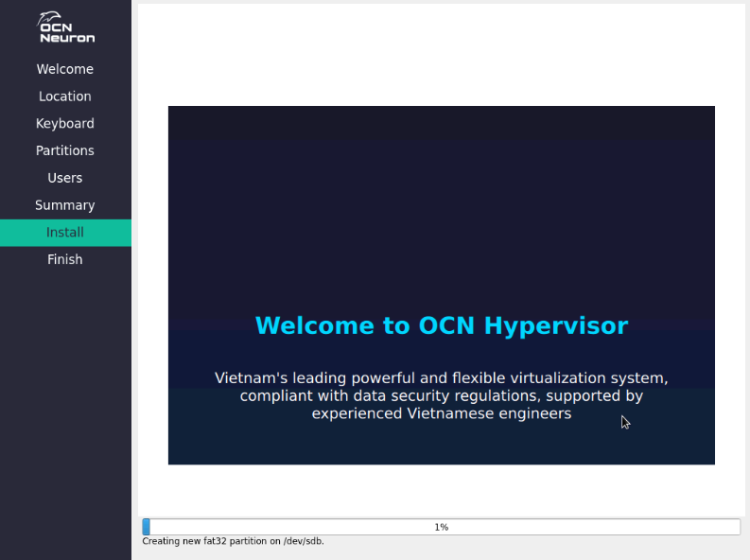Select the Welcome step in sidebar

coord(65,69)
